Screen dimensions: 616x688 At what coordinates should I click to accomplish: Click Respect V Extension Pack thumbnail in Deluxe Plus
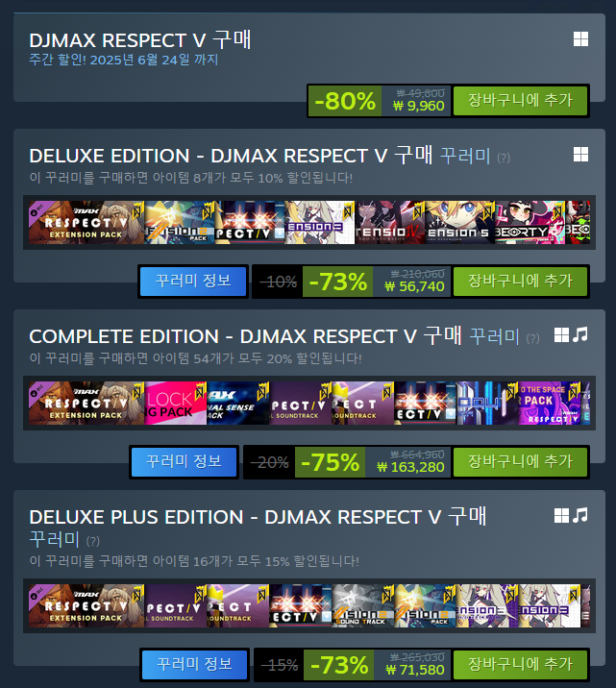[86, 605]
